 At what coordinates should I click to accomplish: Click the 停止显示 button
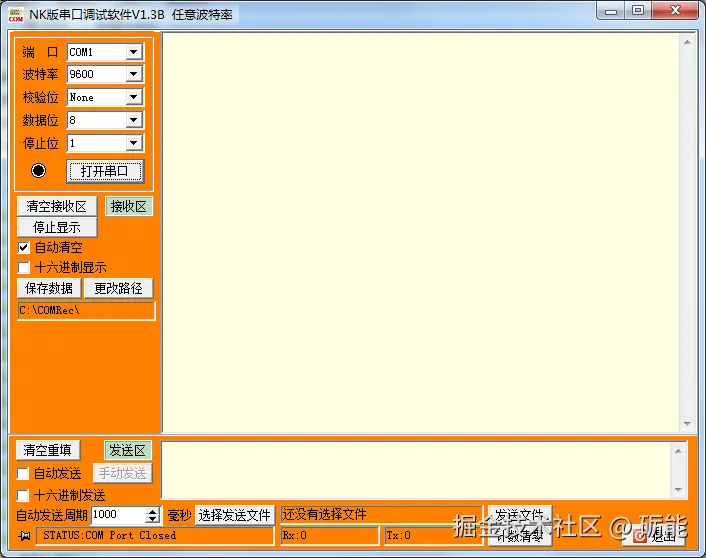[57, 227]
